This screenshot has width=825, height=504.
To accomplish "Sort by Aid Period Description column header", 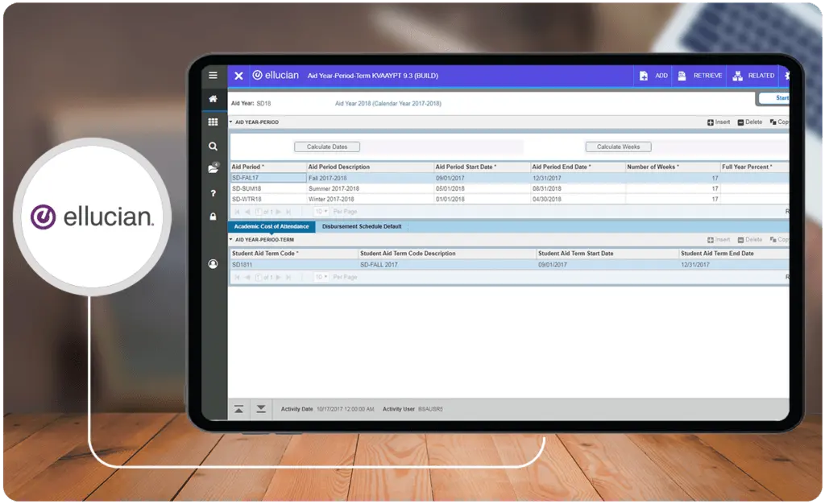I will 370,167.
